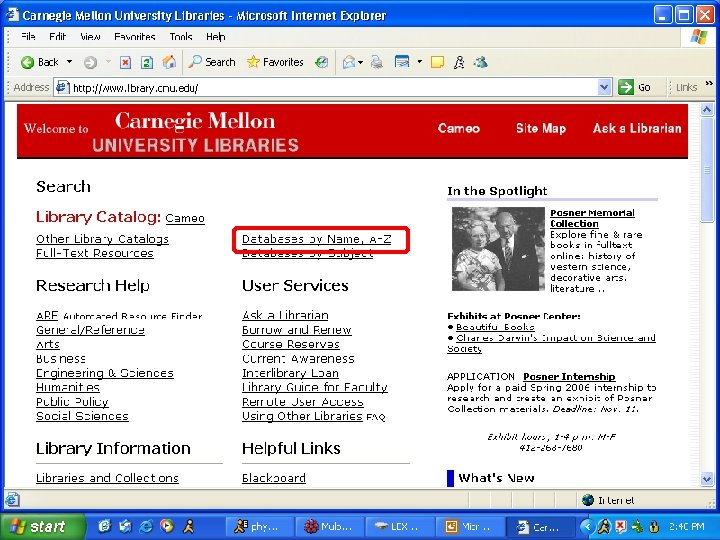Expand the Mail button dropdown arrow

tap(360, 62)
